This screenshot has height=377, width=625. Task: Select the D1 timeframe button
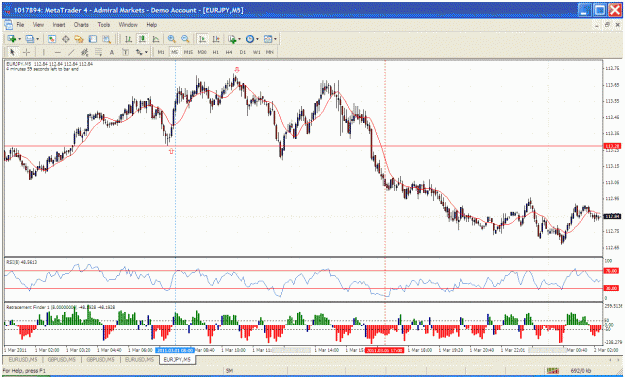click(243, 52)
